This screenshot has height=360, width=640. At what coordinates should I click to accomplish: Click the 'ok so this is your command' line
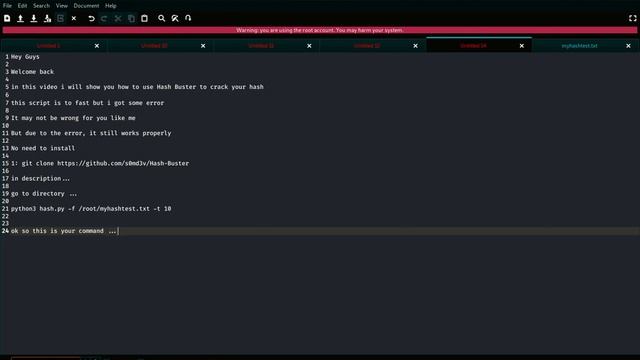click(64, 231)
